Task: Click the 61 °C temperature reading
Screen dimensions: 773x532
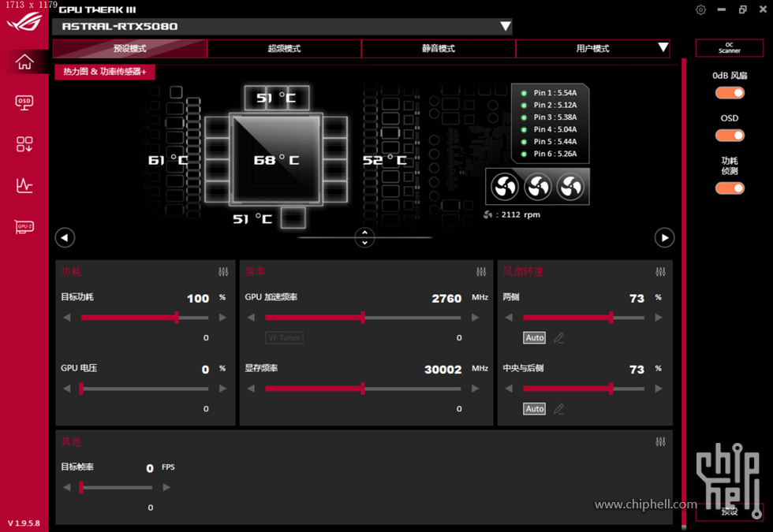Action: 168,160
